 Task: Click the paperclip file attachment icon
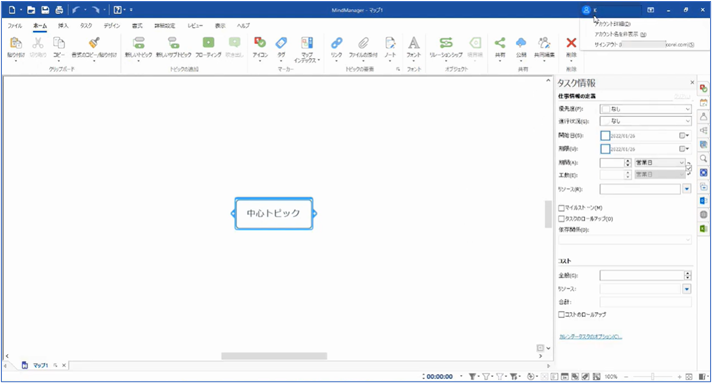click(x=363, y=43)
